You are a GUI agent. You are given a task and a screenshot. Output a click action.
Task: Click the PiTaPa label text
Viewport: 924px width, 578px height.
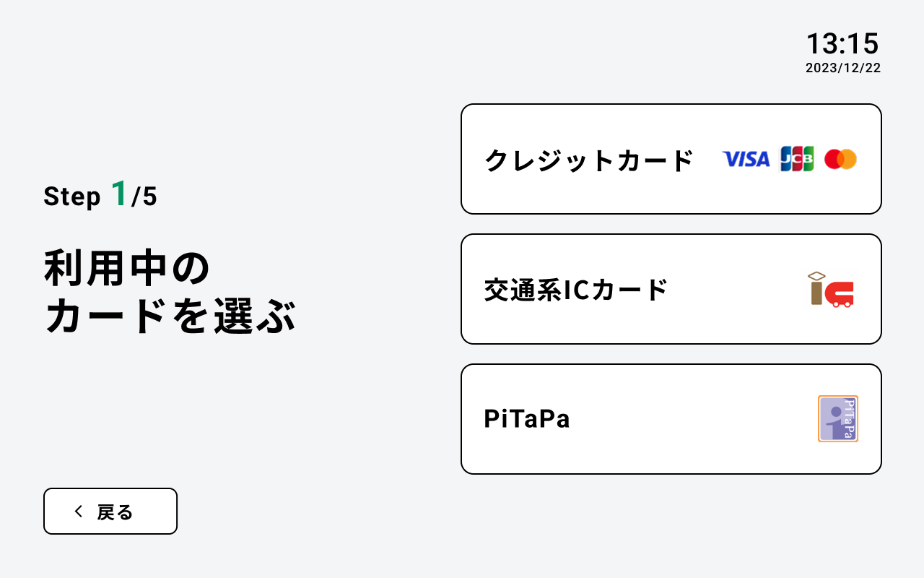(527, 419)
